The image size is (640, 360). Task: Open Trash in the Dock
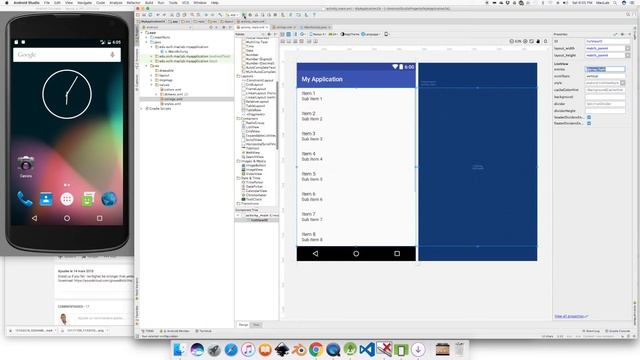click(460, 349)
